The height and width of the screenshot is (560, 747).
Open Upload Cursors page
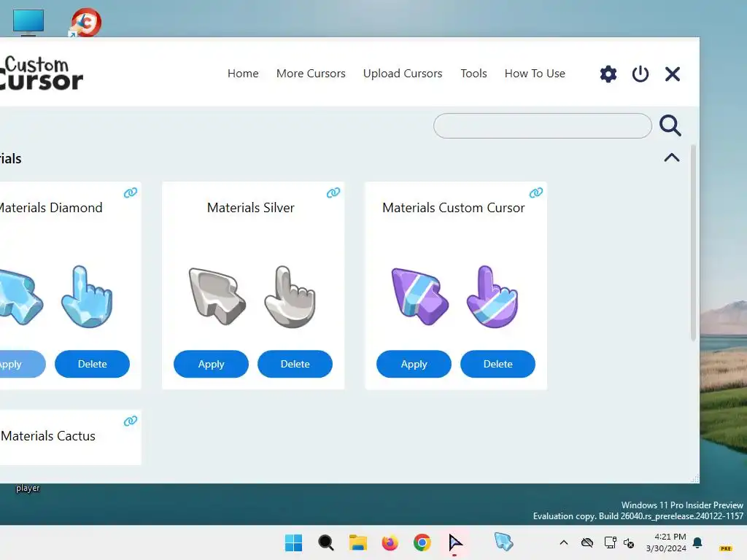pyautogui.click(x=403, y=74)
